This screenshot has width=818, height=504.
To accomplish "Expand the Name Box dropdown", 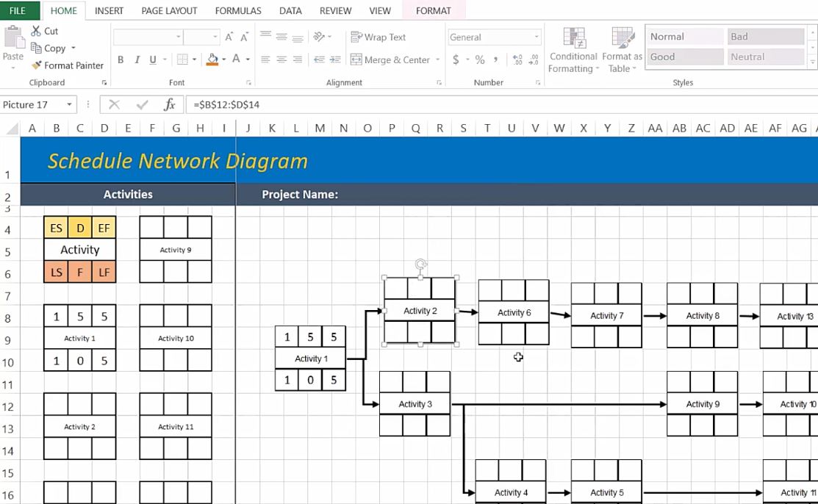I will (70, 105).
